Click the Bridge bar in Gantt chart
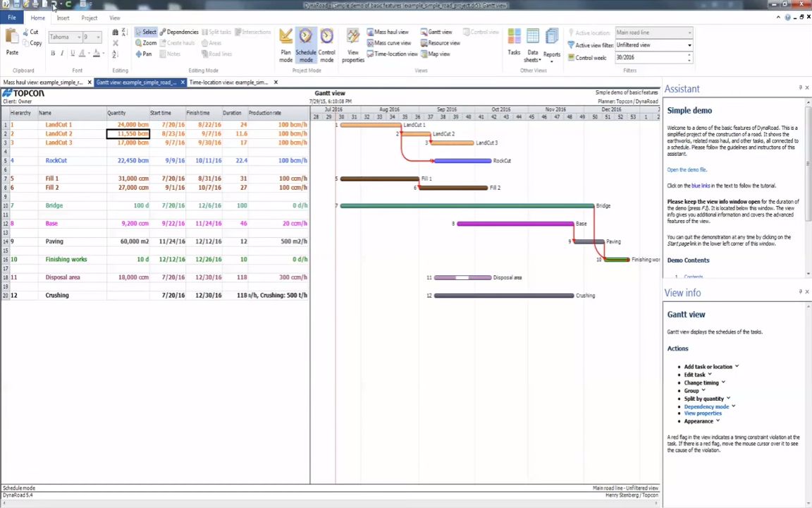Image resolution: width=812 pixels, height=508 pixels. (x=467, y=206)
